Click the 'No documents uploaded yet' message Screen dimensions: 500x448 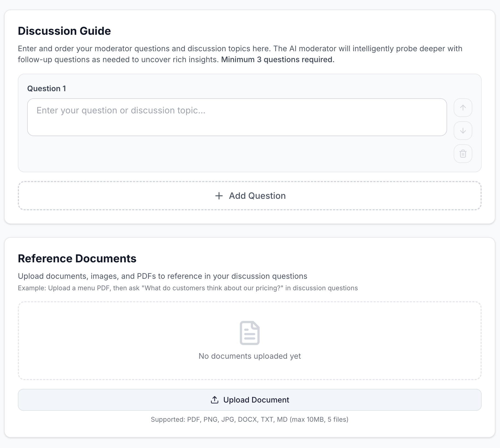pos(249,356)
